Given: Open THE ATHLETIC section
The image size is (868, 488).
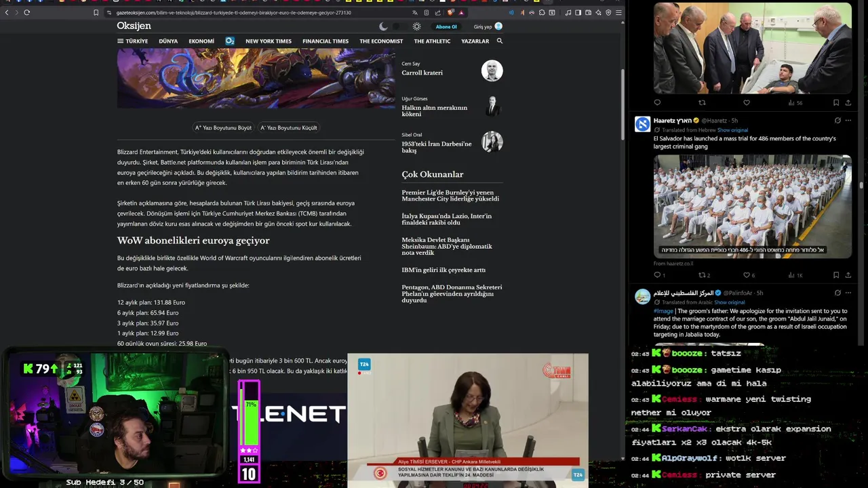Looking at the screenshot, I should [x=432, y=41].
